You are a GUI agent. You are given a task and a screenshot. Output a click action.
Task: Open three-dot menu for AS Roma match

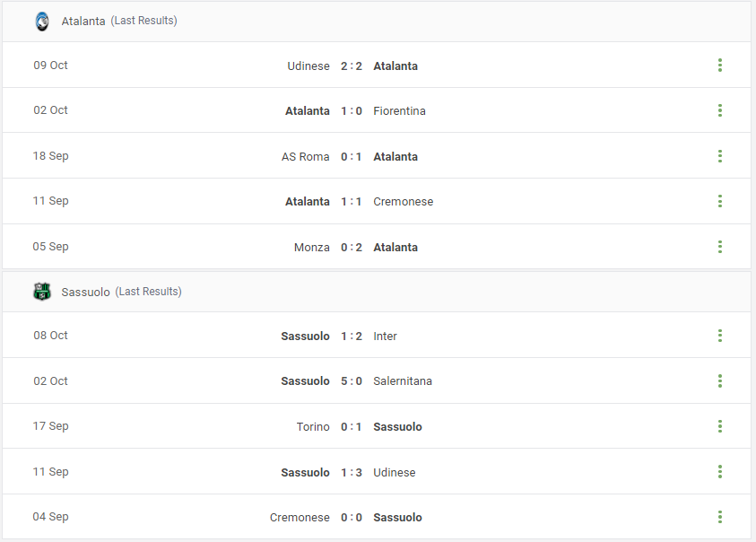pos(720,156)
